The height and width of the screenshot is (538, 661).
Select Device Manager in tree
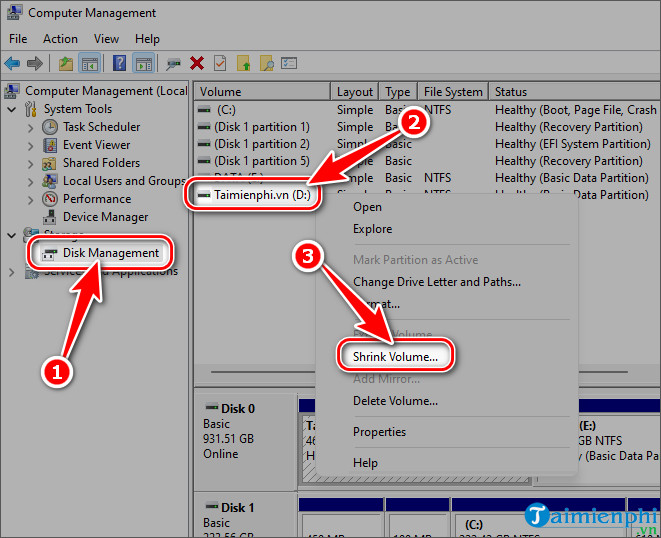(105, 217)
